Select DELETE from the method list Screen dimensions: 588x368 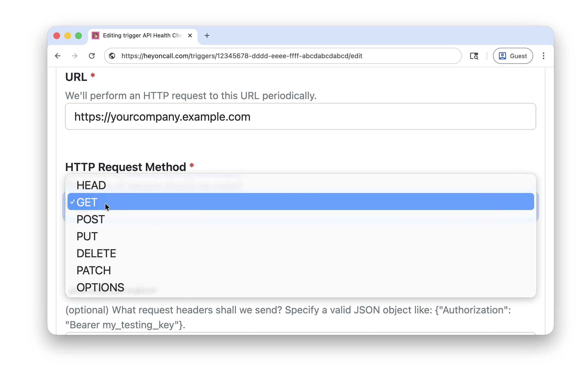[x=96, y=253]
